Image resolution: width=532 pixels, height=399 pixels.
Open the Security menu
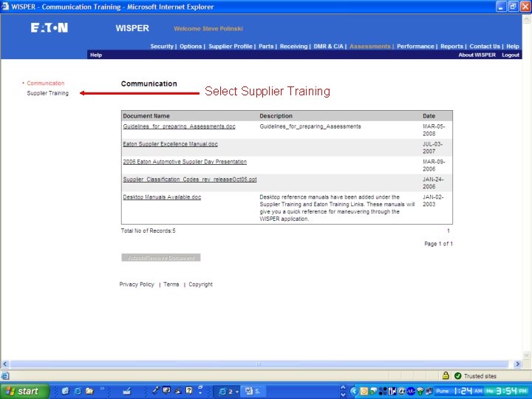[162, 46]
